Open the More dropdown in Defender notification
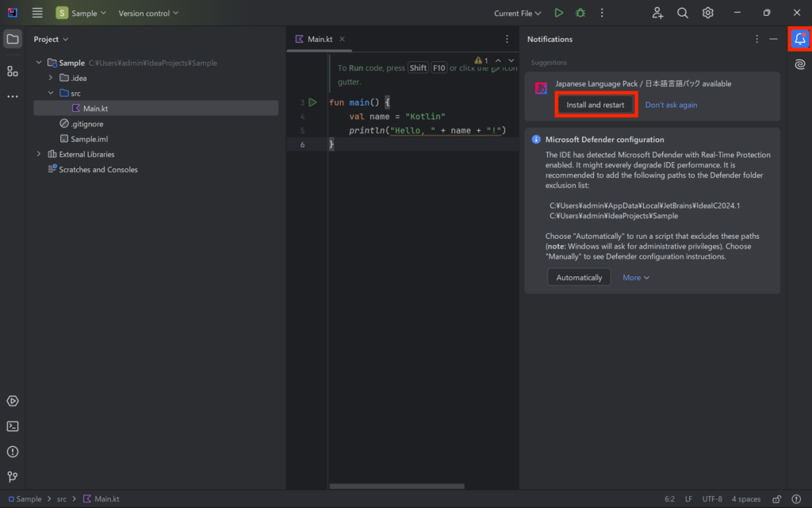 coord(636,278)
